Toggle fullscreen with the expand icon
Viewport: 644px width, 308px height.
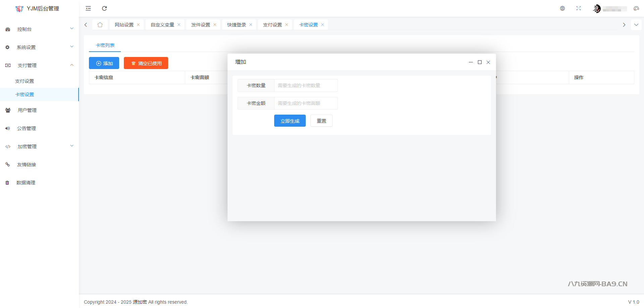coord(579,8)
